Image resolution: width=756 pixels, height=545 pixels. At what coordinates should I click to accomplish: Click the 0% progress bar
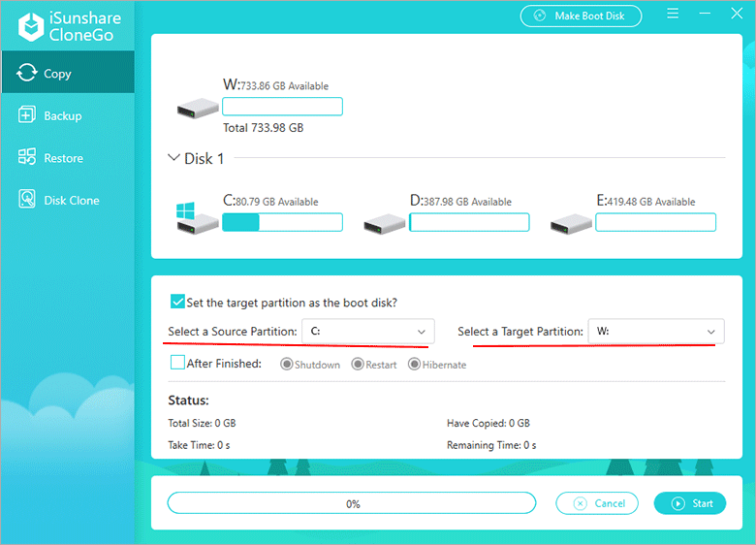[352, 503]
